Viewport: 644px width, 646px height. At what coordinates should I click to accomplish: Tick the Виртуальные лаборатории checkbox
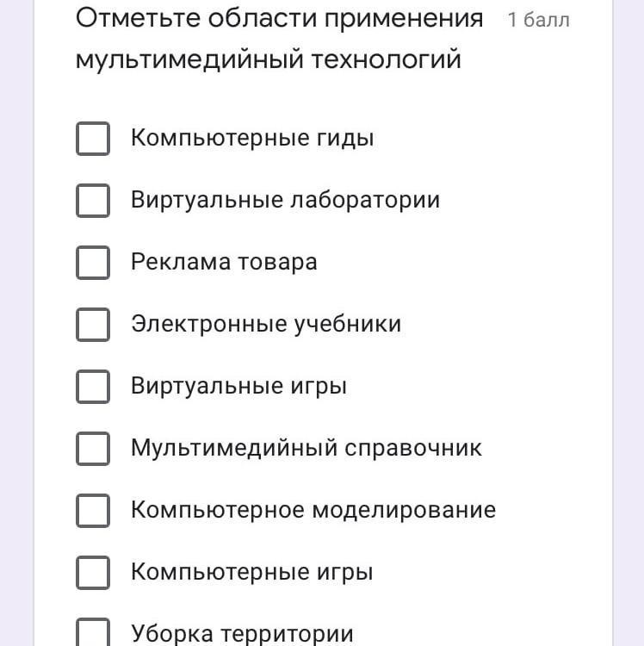click(x=93, y=201)
